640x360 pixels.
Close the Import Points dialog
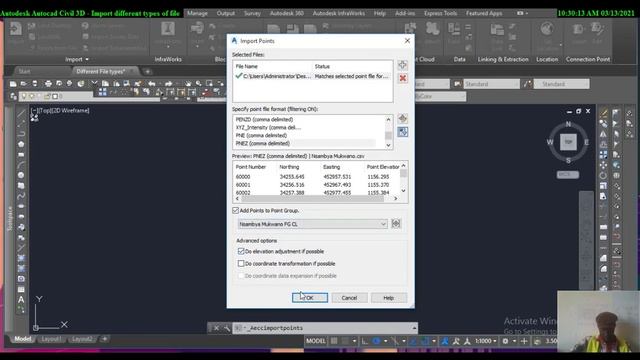[407, 41]
